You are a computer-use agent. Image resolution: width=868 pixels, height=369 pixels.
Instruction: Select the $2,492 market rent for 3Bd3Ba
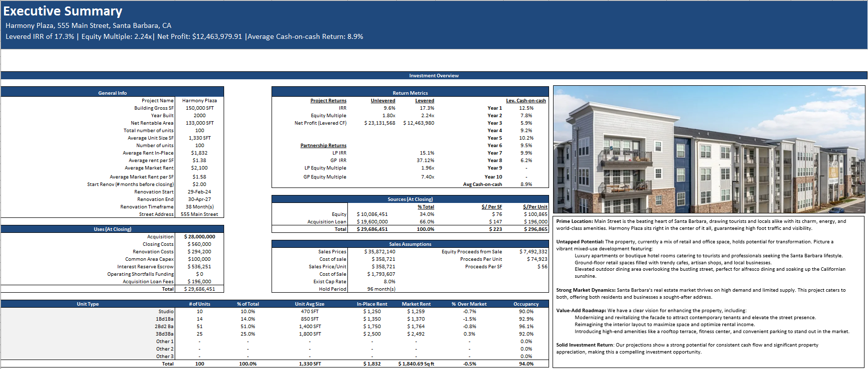[416, 334]
